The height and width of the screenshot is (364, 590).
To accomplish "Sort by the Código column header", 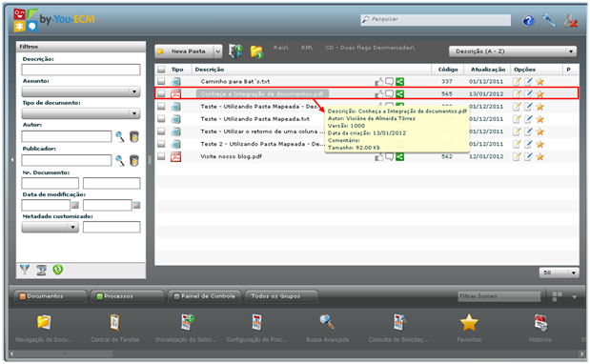I will 448,70.
